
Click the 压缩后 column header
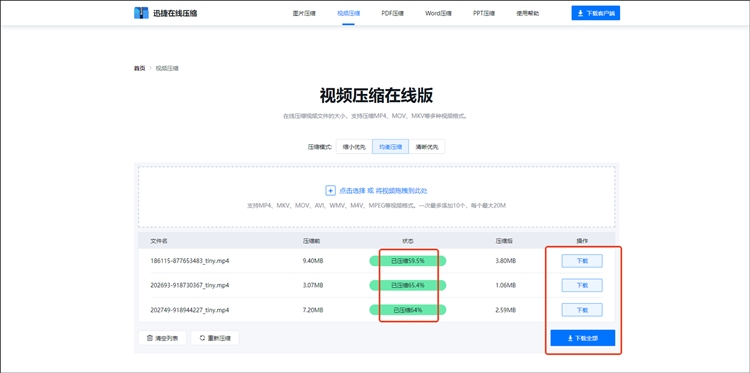pyautogui.click(x=504, y=241)
